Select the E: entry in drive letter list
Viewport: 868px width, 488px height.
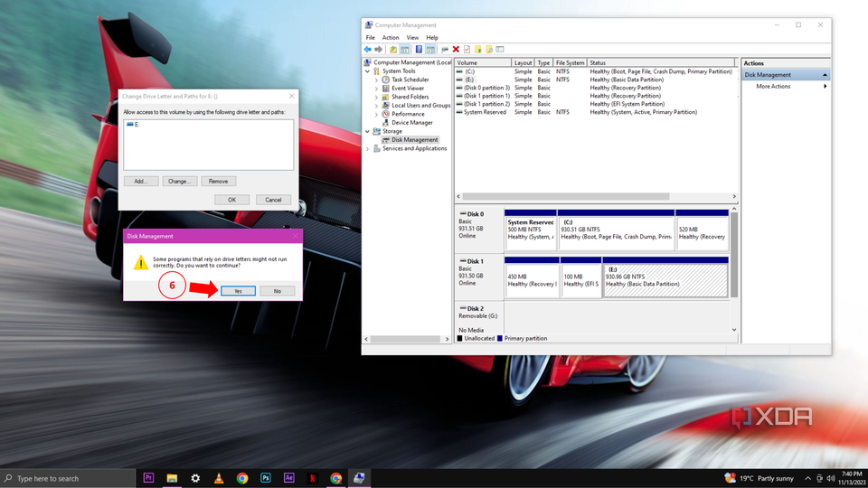(x=134, y=125)
